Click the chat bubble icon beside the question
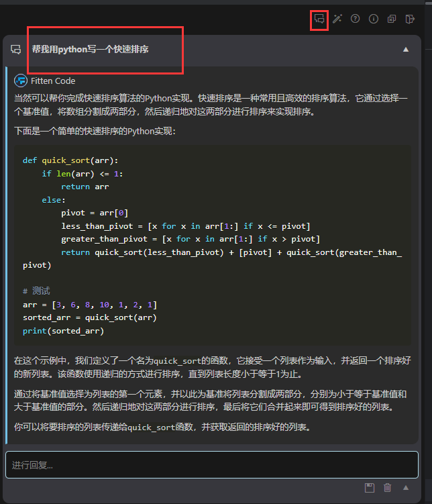This screenshot has width=432, height=504. click(16, 50)
